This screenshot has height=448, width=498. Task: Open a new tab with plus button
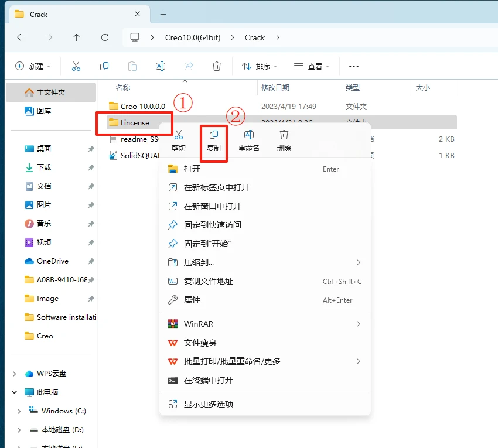tap(163, 14)
